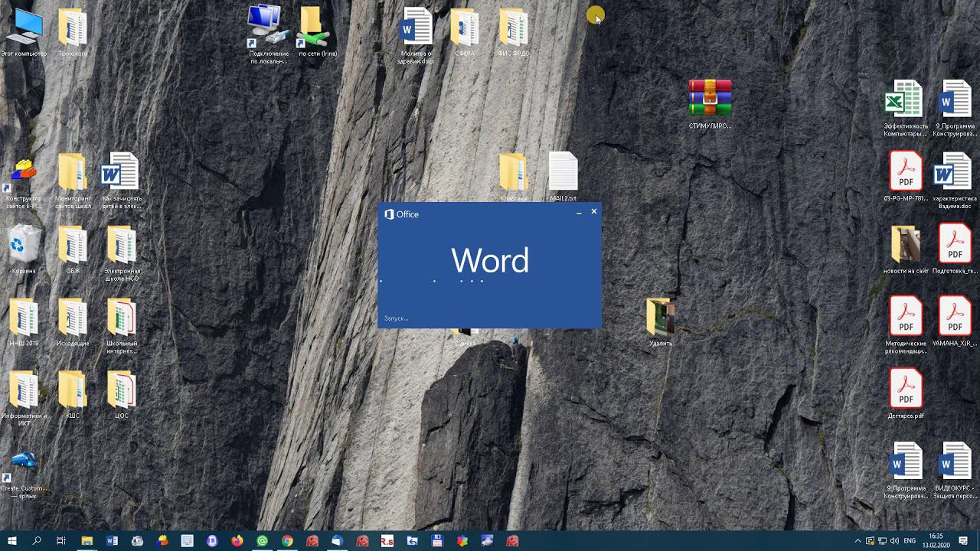980x551 pixels.
Task: Select the 'Технологи' folder on the desktop
Action: (73, 32)
